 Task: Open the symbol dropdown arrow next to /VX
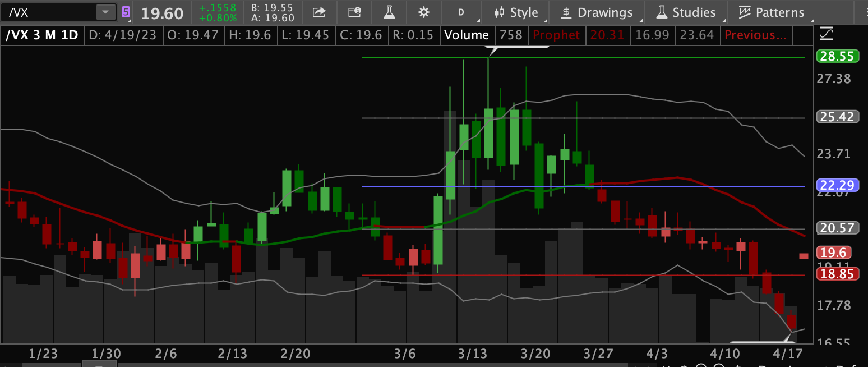[105, 12]
